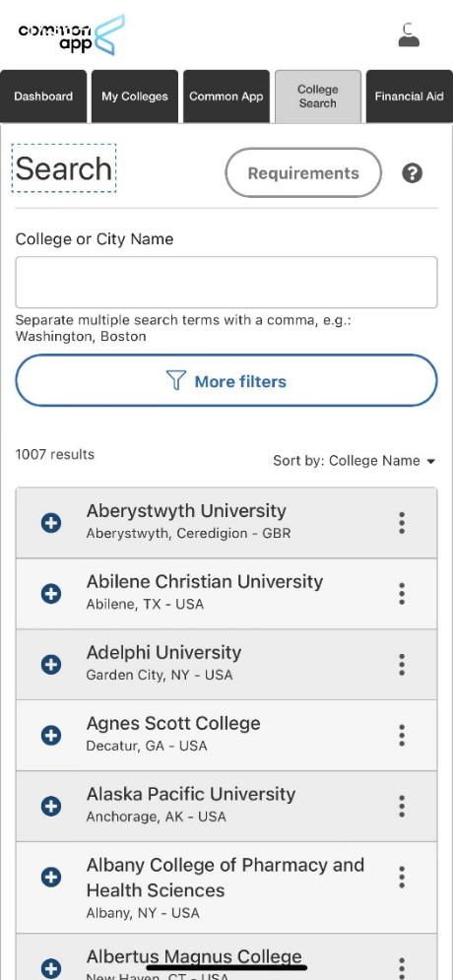Add Agnes Scott College with plus icon

[x=51, y=735]
